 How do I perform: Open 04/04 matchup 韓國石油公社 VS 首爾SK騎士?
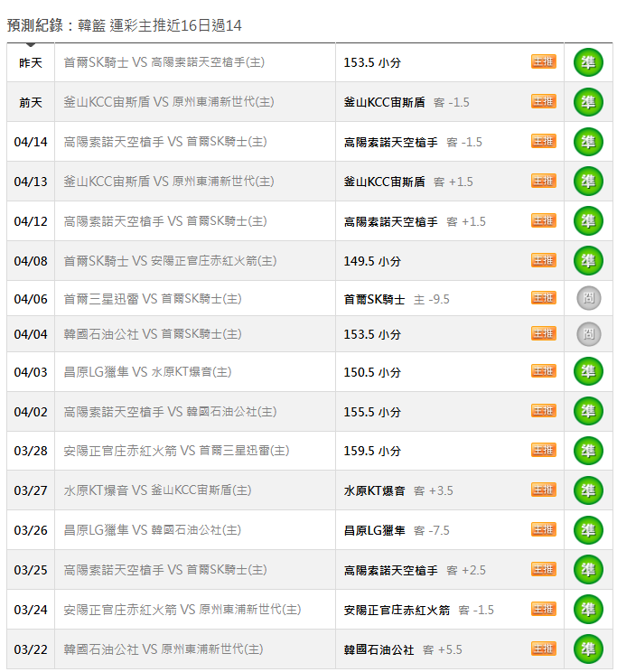(x=152, y=334)
